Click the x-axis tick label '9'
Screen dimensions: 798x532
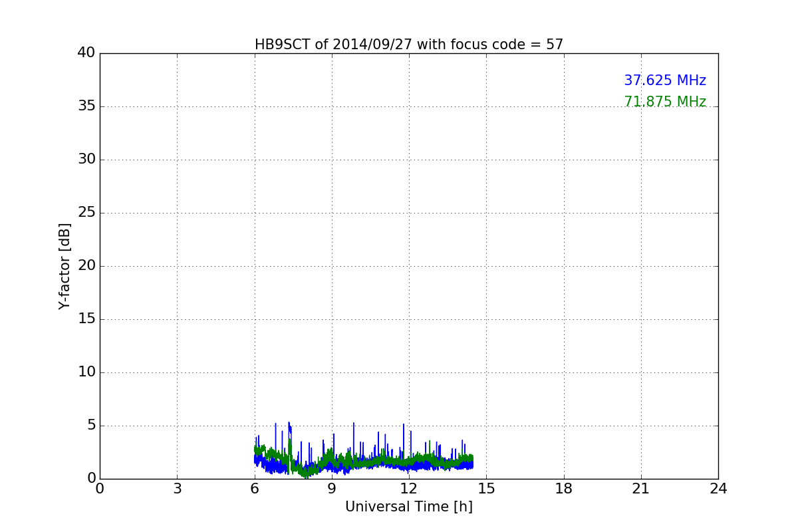coord(332,489)
